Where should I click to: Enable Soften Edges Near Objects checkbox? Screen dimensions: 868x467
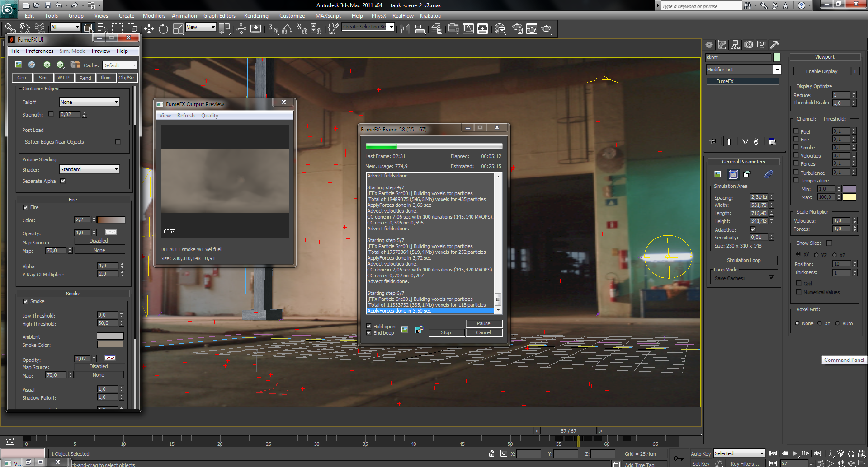118,141
